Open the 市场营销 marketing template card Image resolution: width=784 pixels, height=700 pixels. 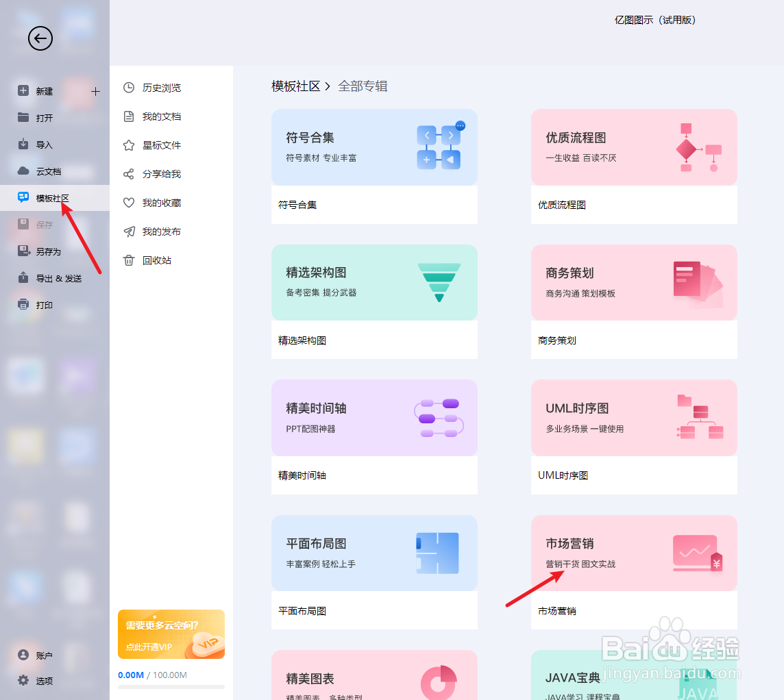coord(633,553)
